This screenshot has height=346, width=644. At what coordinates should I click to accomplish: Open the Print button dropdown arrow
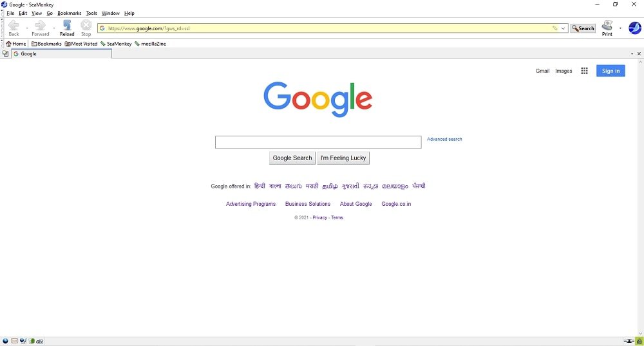click(x=620, y=28)
